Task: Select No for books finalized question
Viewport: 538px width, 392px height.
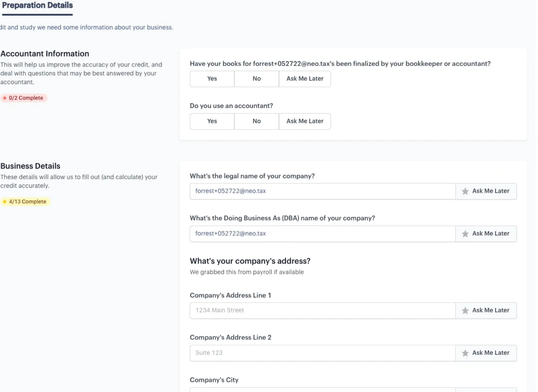Action: 257,79
